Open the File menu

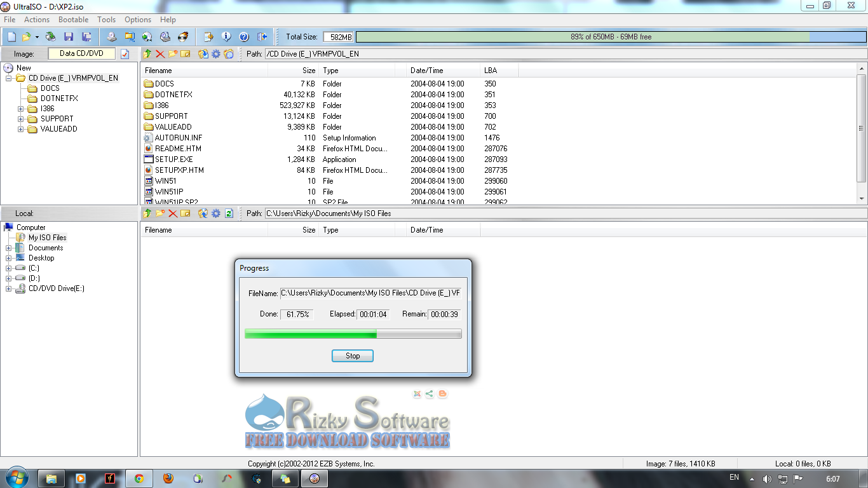10,20
